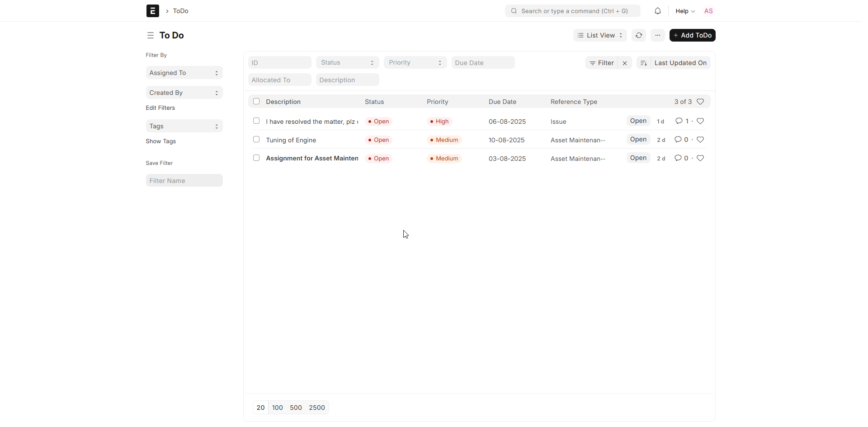Open the Edit Filters link

(160, 108)
